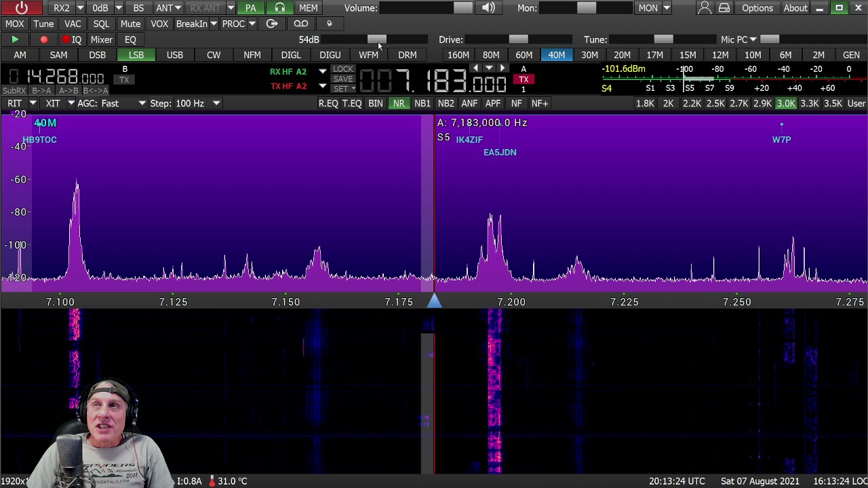
Task: Open the voice recorder tape icon
Action: (301, 24)
